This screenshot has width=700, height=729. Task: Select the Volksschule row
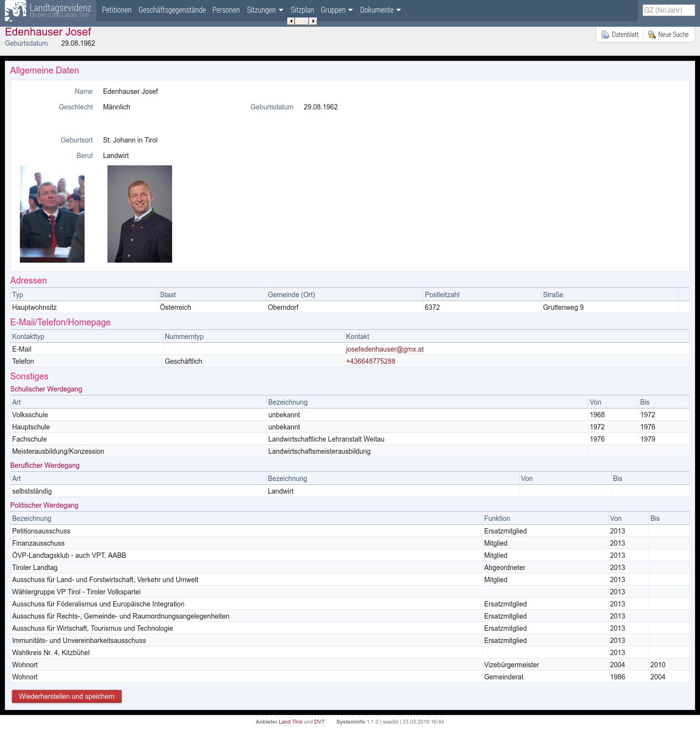click(350, 415)
